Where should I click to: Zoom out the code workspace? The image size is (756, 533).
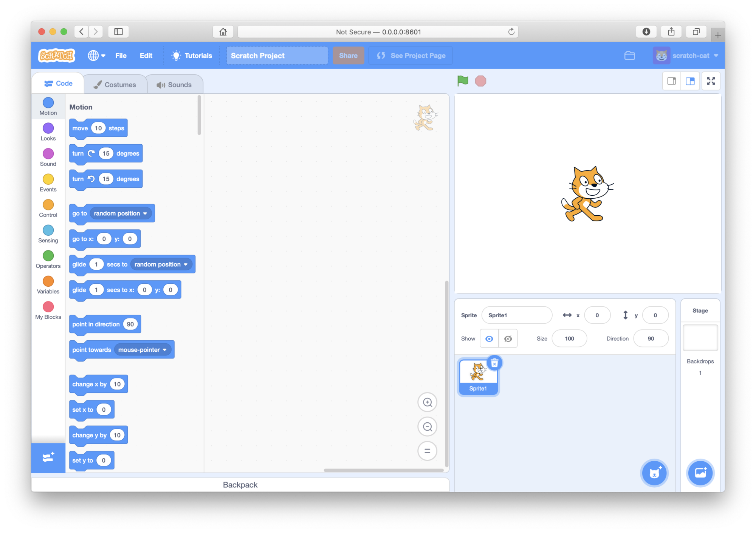tap(427, 426)
